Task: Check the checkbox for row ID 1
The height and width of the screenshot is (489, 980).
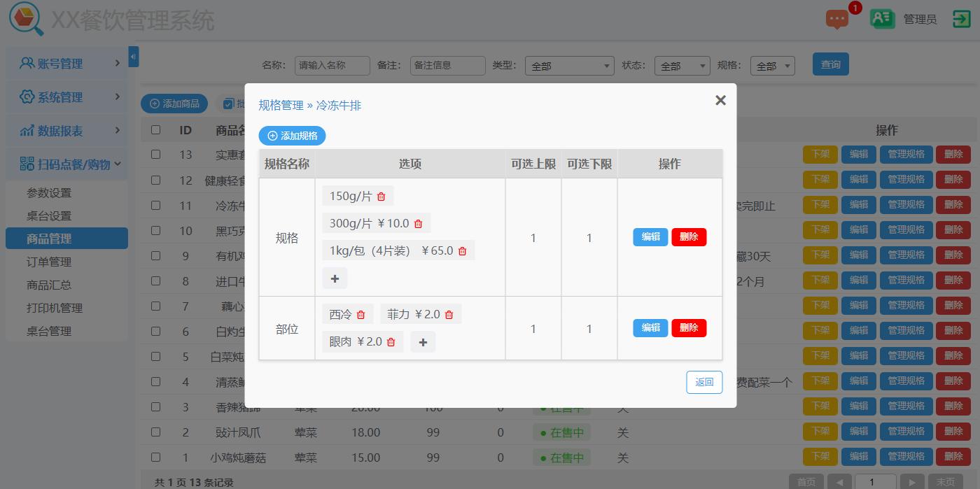Action: [155, 457]
